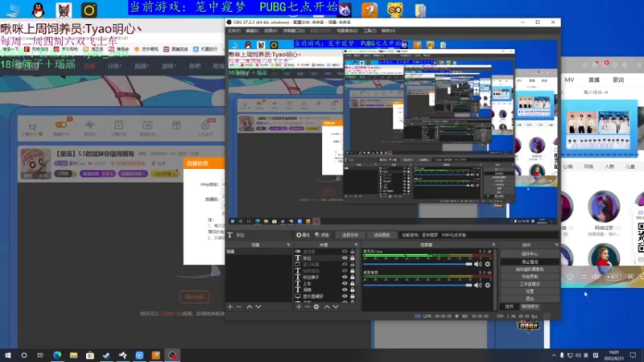
Task: Adjust the 桌面音频 volume slider
Action: click(418, 285)
